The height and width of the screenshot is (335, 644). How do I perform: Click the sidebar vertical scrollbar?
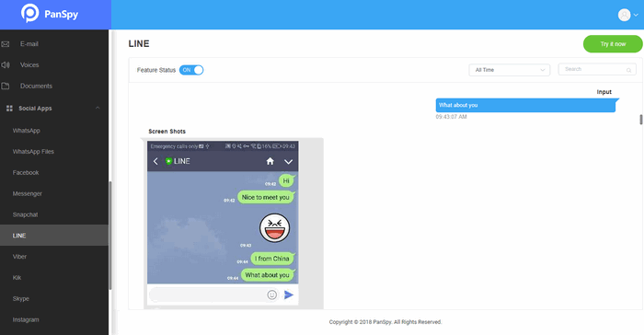[x=110, y=235]
